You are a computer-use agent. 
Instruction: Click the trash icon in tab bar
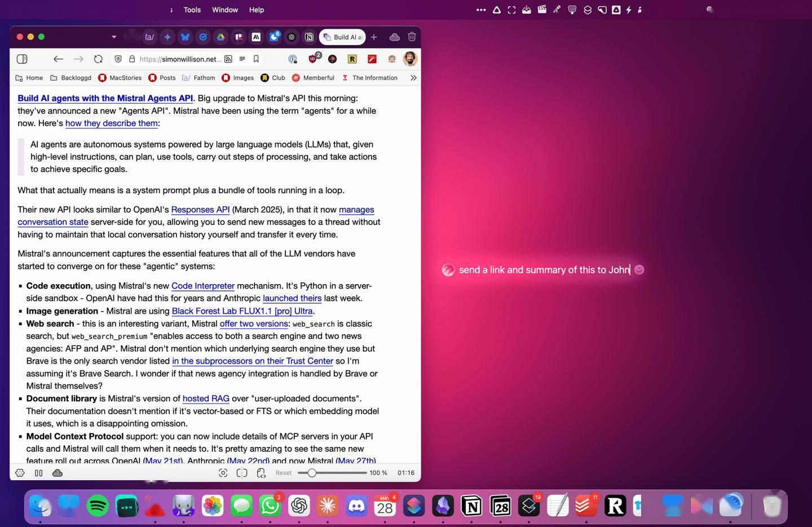click(x=412, y=37)
